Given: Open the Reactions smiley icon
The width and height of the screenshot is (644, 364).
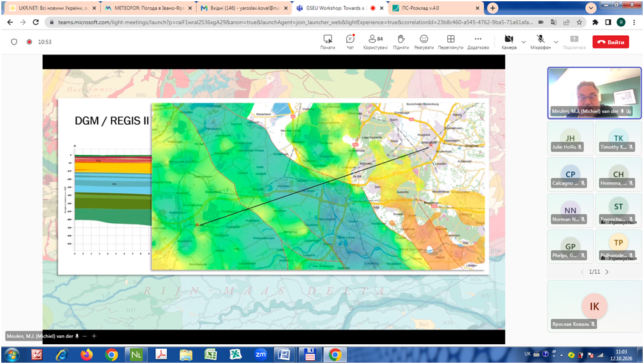Looking at the screenshot, I should [424, 42].
